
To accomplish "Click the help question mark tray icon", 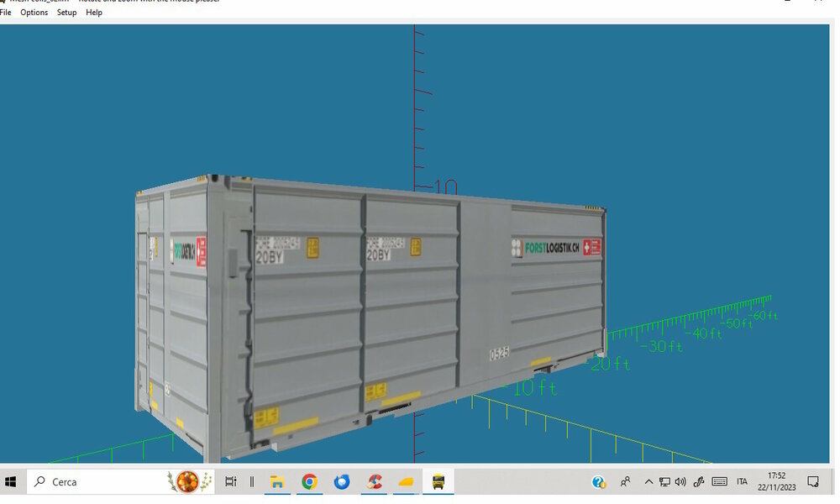I will (x=598, y=482).
